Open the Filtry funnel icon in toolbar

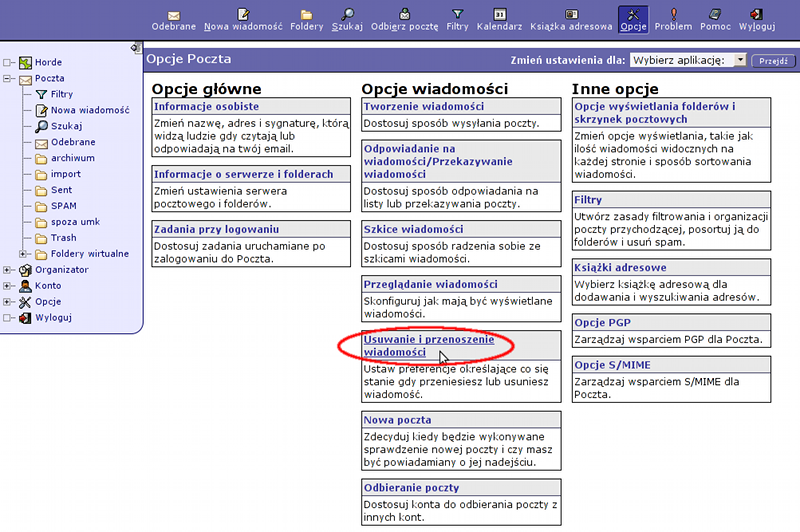coord(458,14)
